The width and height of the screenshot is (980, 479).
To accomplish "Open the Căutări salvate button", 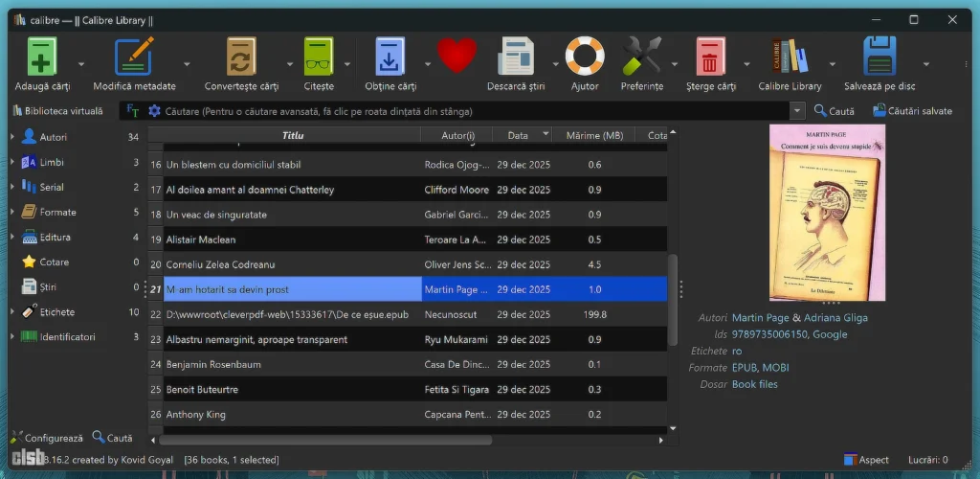I will [x=912, y=111].
